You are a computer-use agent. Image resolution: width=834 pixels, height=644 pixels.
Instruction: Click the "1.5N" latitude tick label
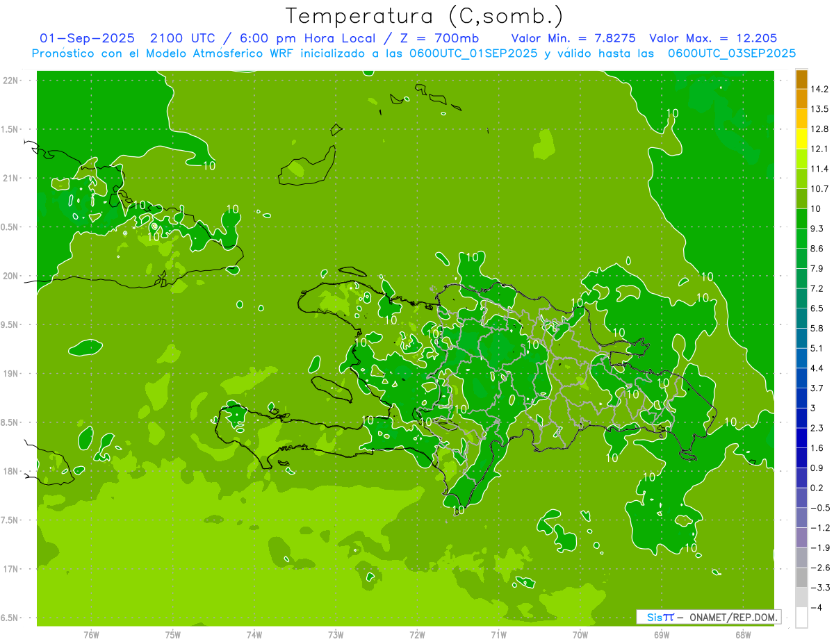[x=10, y=129]
